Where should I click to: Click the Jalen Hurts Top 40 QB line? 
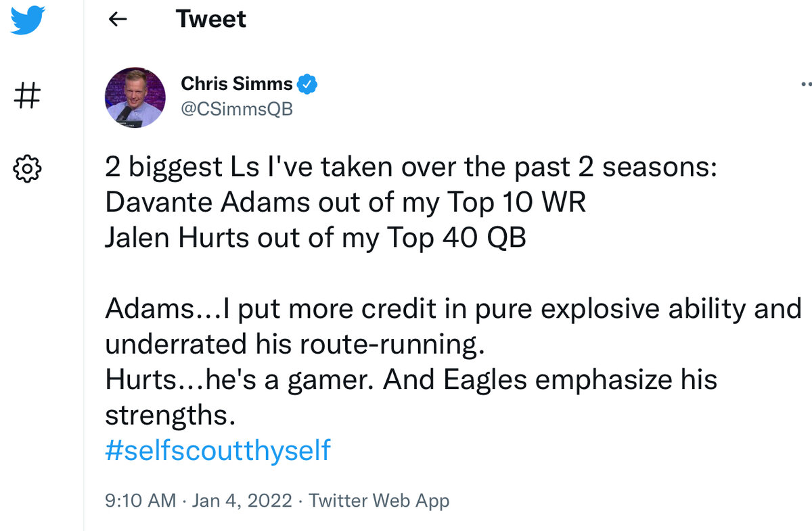(x=315, y=238)
